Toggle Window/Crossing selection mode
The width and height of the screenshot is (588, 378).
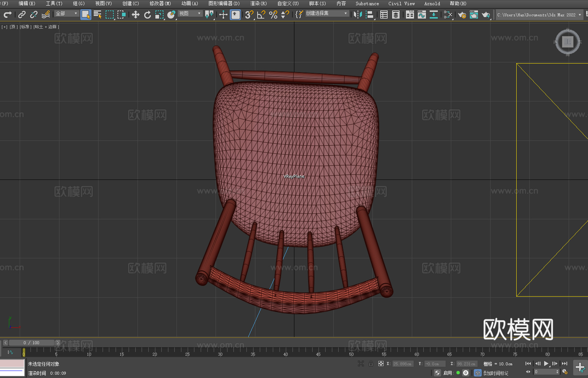(122, 14)
